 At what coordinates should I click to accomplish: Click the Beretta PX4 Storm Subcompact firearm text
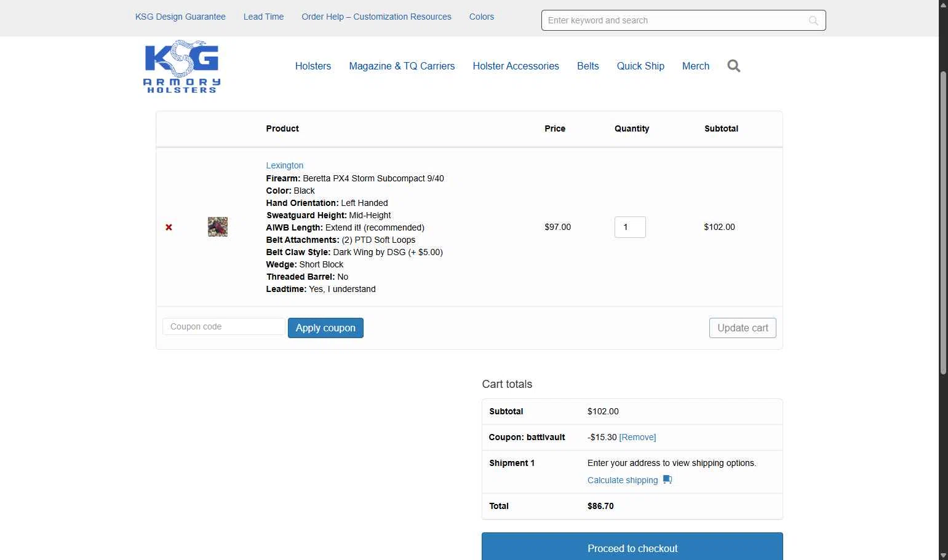click(373, 178)
